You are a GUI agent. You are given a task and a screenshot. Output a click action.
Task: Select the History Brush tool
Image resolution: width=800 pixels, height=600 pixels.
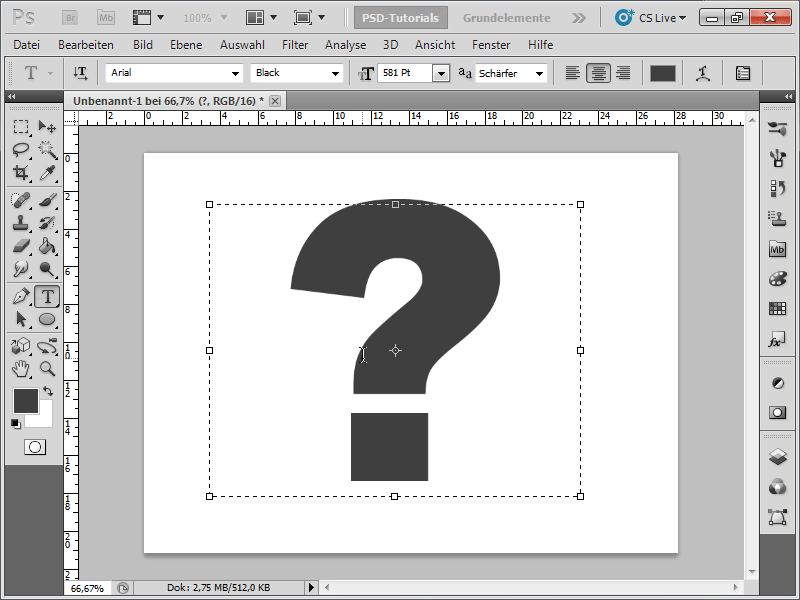(x=47, y=223)
